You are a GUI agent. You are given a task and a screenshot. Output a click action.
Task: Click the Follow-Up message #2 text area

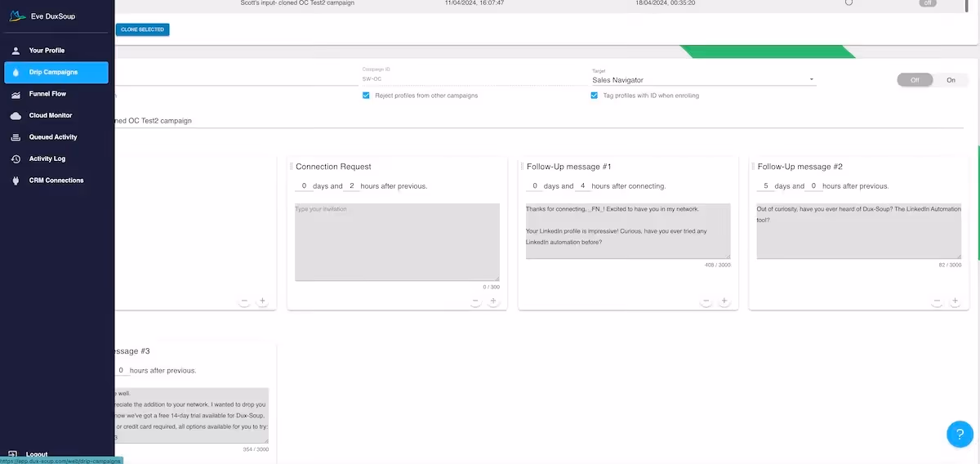859,231
